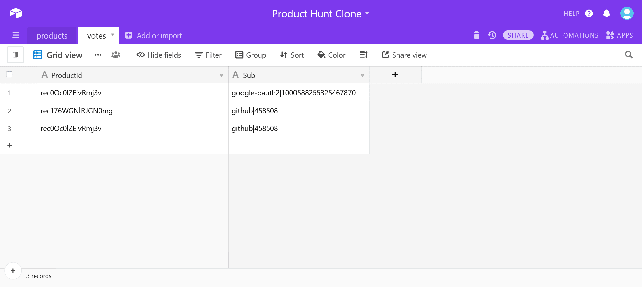Viewport: 644px width, 288px height.
Task: Select row 3 github|458508 cell
Action: [x=299, y=128]
